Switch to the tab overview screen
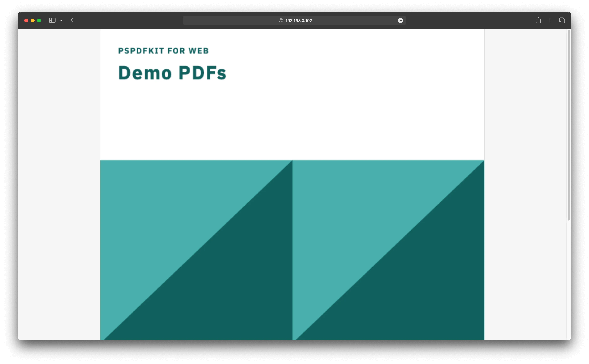Image resolution: width=589 pixels, height=364 pixels. [562, 20]
